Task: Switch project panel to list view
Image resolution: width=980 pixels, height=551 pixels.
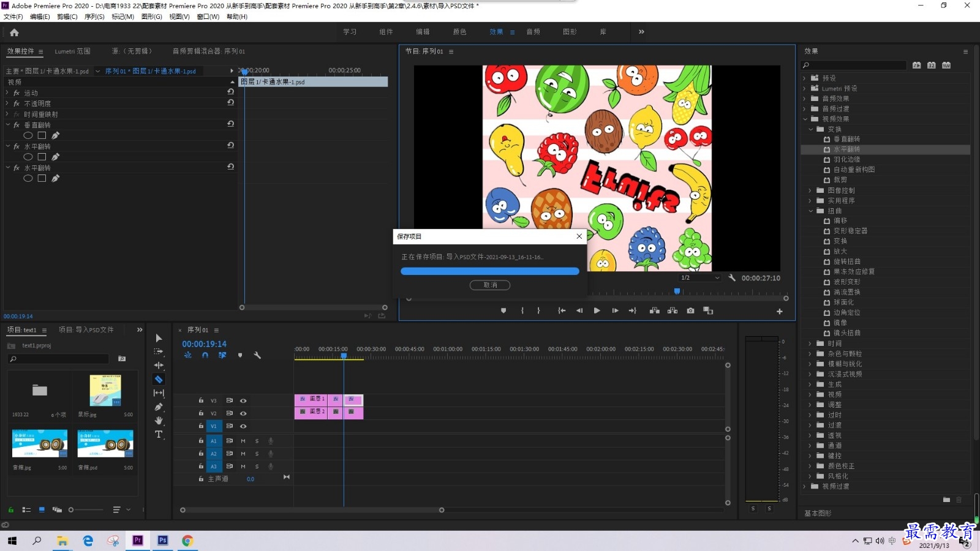Action: (26, 509)
